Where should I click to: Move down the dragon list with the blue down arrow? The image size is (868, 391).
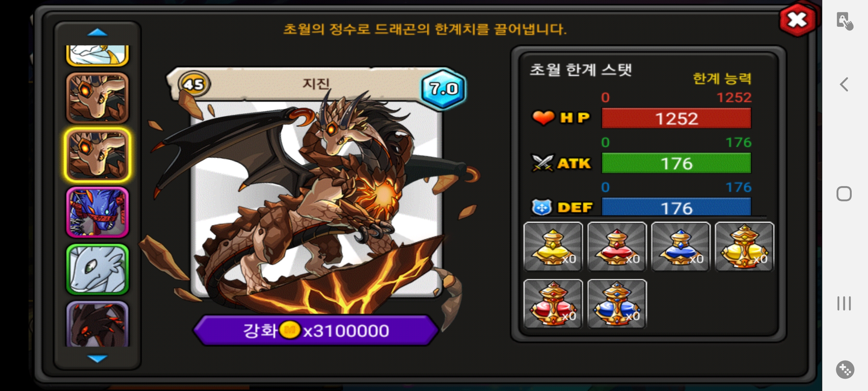point(97,358)
